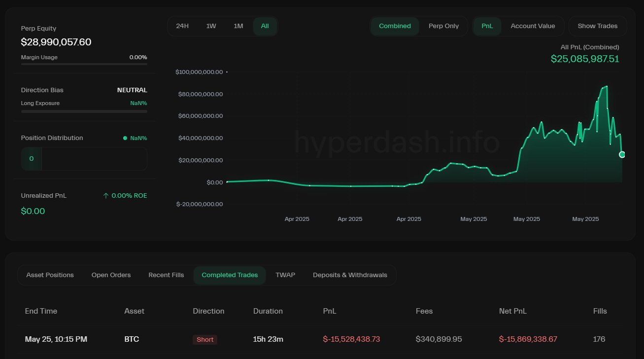The height and width of the screenshot is (359, 644).
Task: Click the 176 fills value
Action: point(599,339)
